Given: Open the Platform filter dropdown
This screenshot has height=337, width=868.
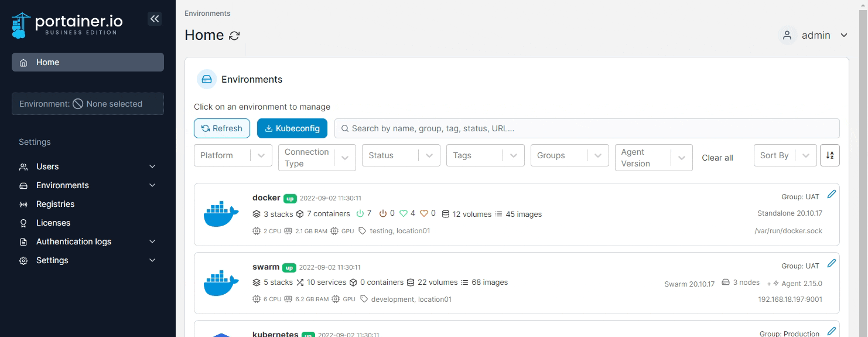Looking at the screenshot, I should (233, 155).
